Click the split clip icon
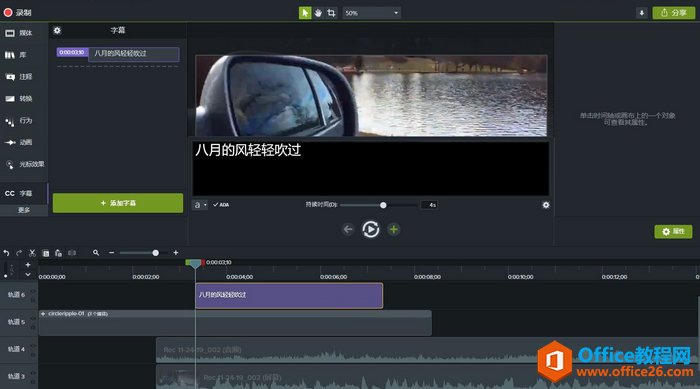Viewport: 700px width, 389px height. [72, 253]
